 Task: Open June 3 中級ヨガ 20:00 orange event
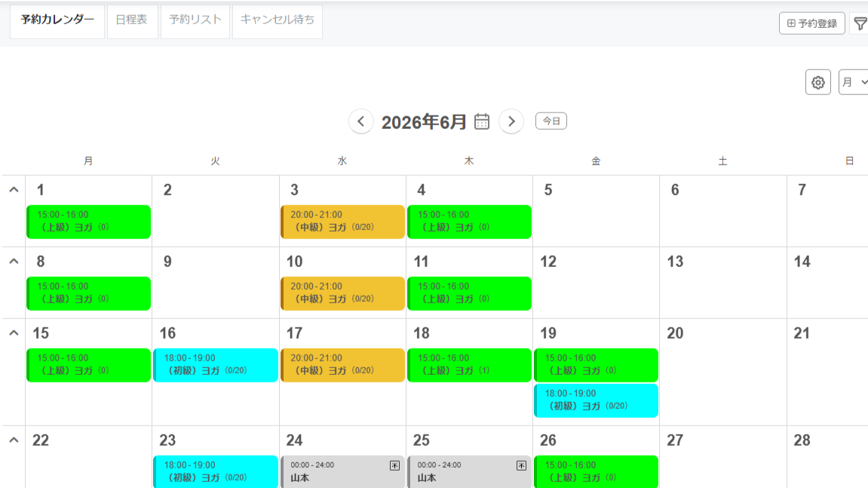[342, 222]
